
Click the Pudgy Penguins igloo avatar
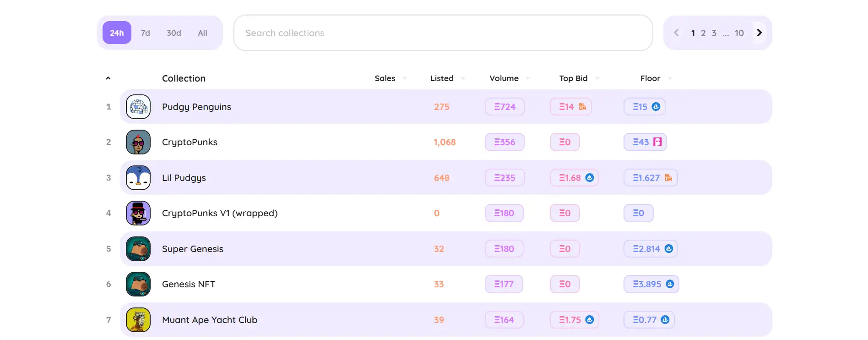coord(138,107)
